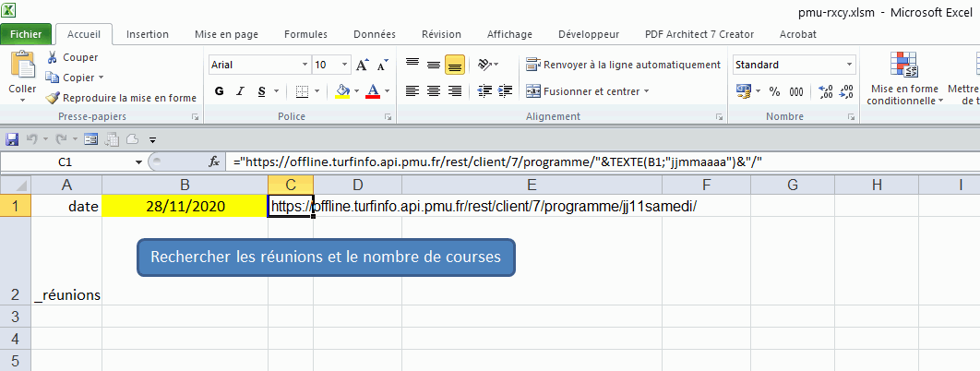This screenshot has height=371, width=980.
Task: Click the Coller paste clipboard icon
Action: coord(22,66)
